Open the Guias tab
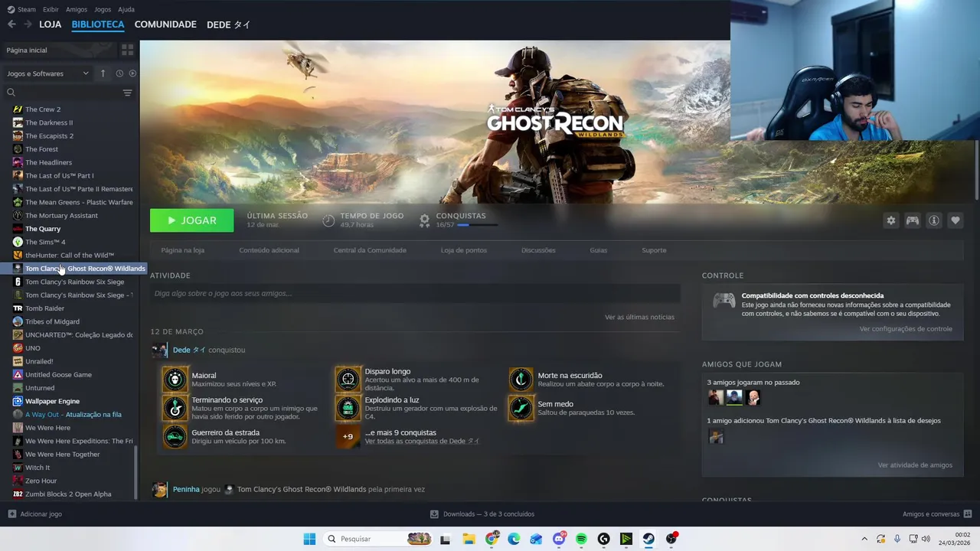This screenshot has height=551, width=980. click(599, 250)
